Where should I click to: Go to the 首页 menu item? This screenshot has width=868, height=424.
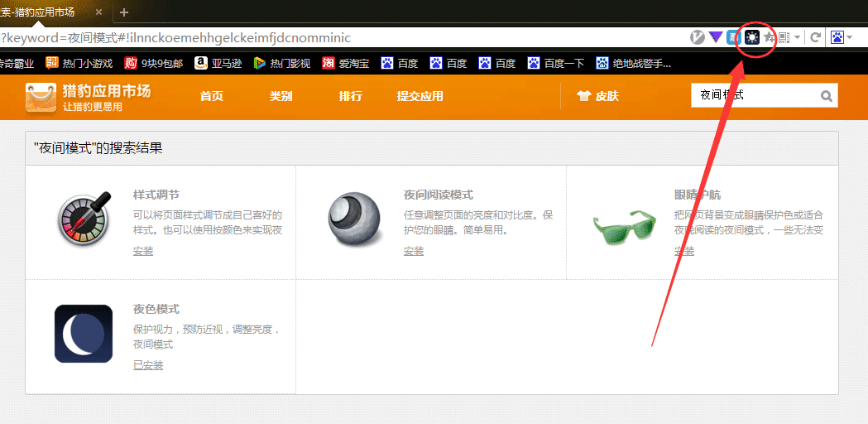click(x=212, y=96)
